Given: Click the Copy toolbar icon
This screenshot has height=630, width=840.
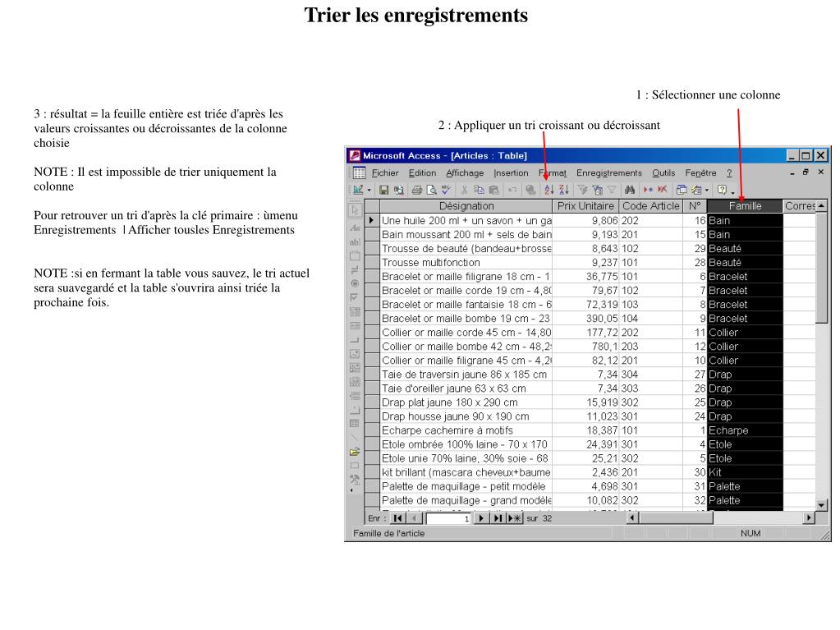Looking at the screenshot, I should 479,190.
